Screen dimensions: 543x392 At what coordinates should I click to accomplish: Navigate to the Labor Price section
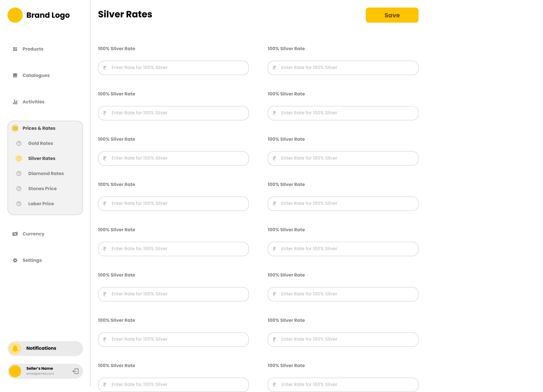pyautogui.click(x=41, y=204)
